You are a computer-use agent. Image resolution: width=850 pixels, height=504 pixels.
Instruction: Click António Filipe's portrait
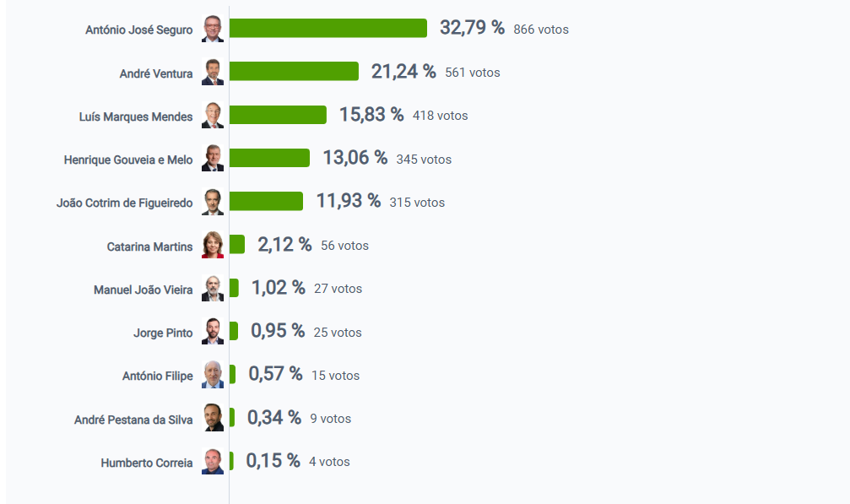(213, 375)
